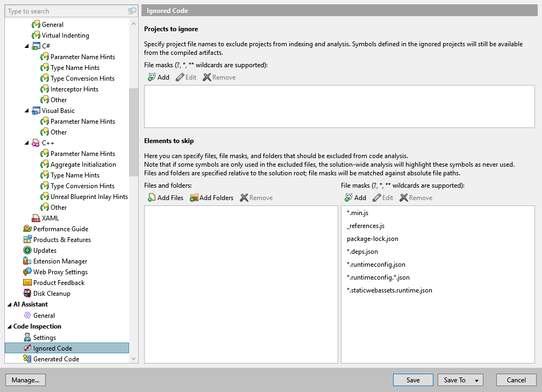Select the *.min.js file mask entry
Viewport: 542px width, 392px height.
[x=358, y=213]
